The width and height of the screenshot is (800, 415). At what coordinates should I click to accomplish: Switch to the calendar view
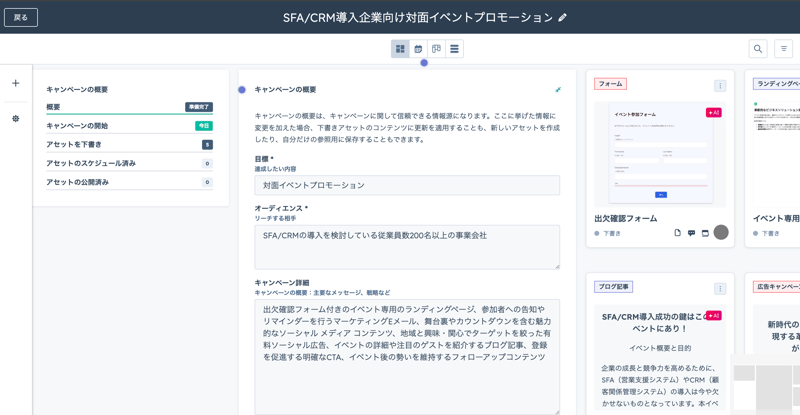418,49
